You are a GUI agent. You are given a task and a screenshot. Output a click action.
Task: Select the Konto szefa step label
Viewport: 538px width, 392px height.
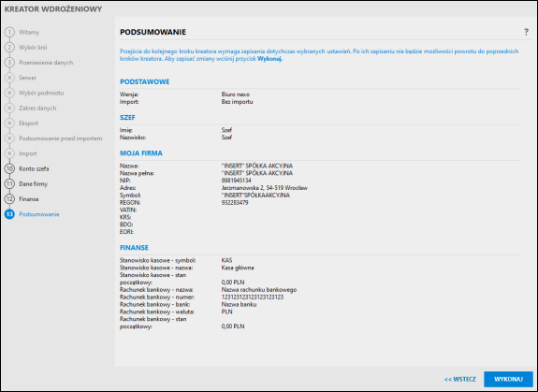34,168
